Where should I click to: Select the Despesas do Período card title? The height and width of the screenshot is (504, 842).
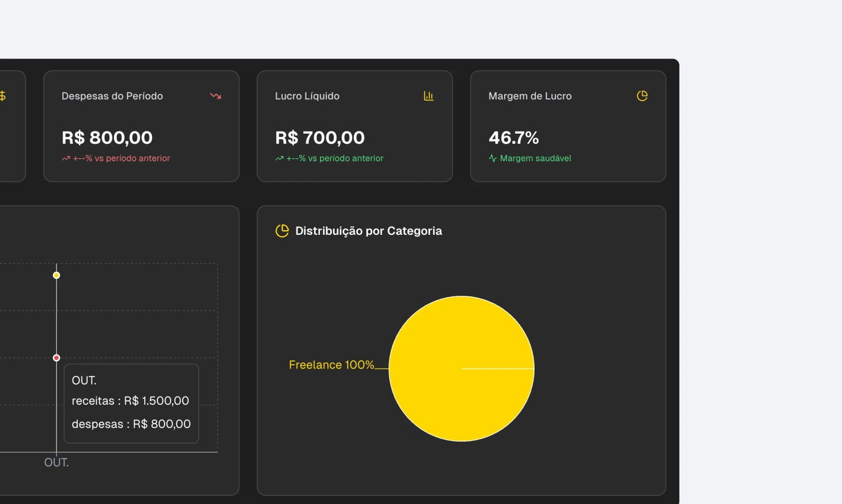click(x=112, y=96)
